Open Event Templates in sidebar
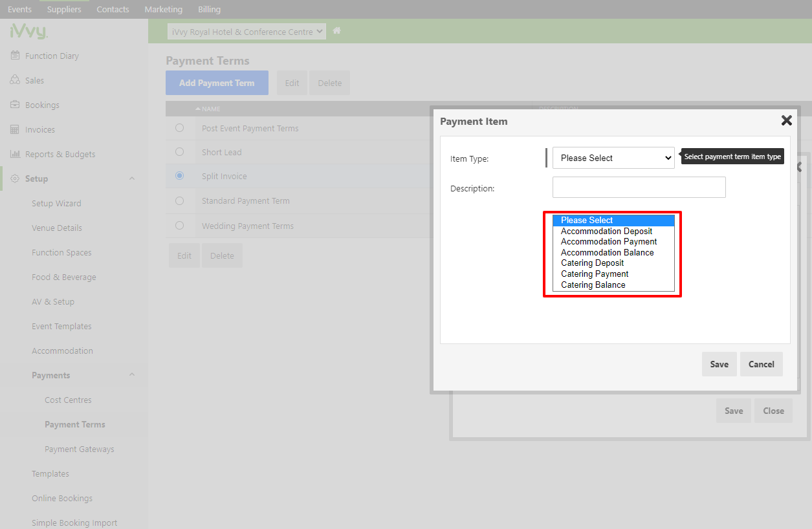The height and width of the screenshot is (529, 812). pos(61,326)
